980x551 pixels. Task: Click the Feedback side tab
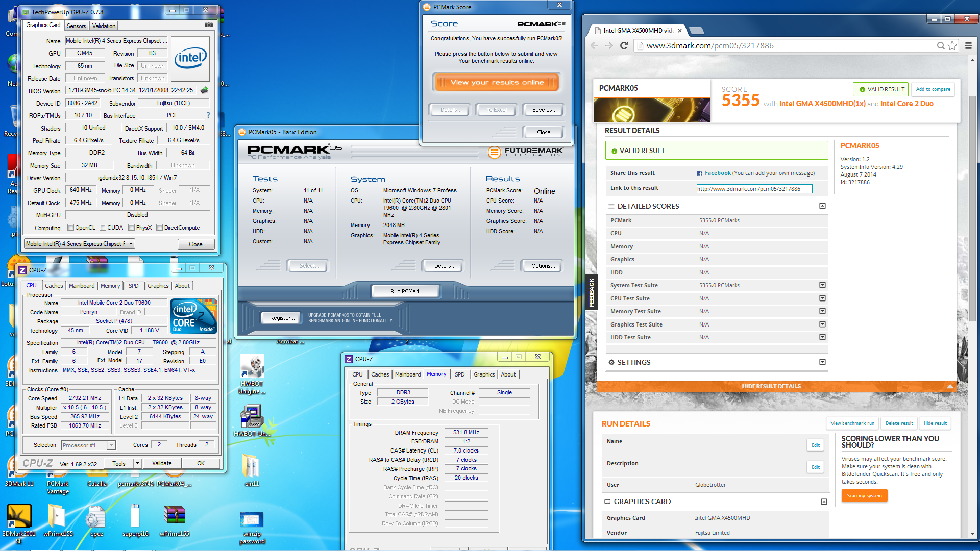click(x=592, y=292)
